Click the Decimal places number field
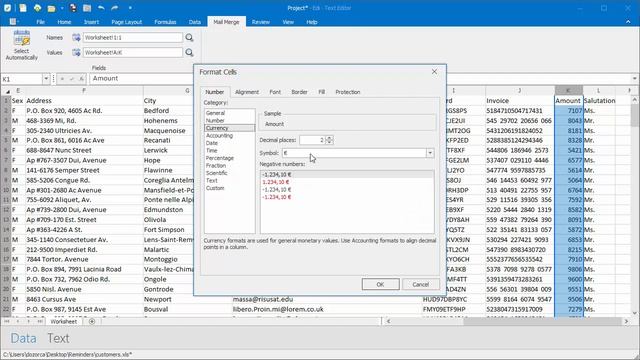This screenshot has width=640, height=360. 313,140
